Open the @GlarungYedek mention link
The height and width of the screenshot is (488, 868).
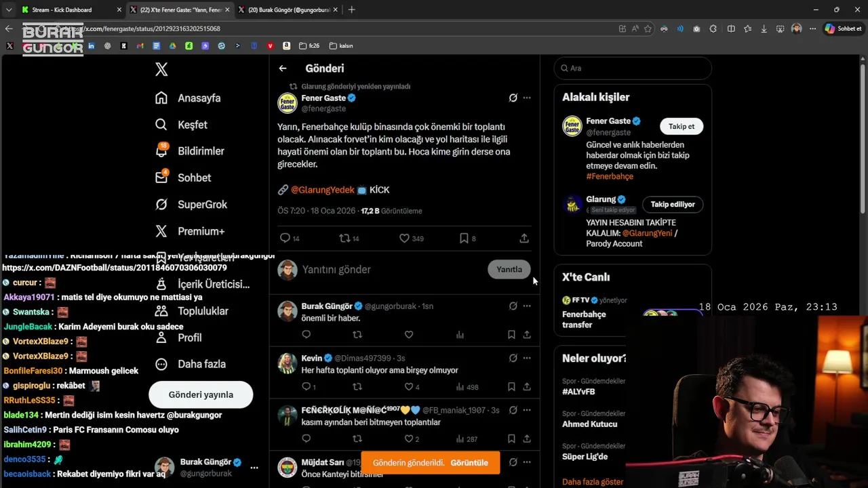click(x=323, y=190)
